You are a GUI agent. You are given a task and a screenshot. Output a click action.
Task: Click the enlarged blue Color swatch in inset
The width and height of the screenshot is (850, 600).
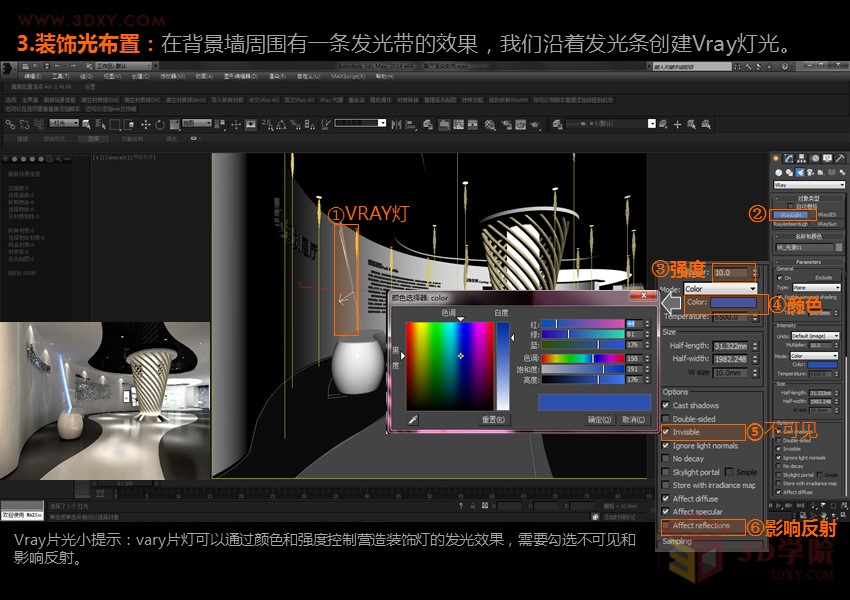733,302
